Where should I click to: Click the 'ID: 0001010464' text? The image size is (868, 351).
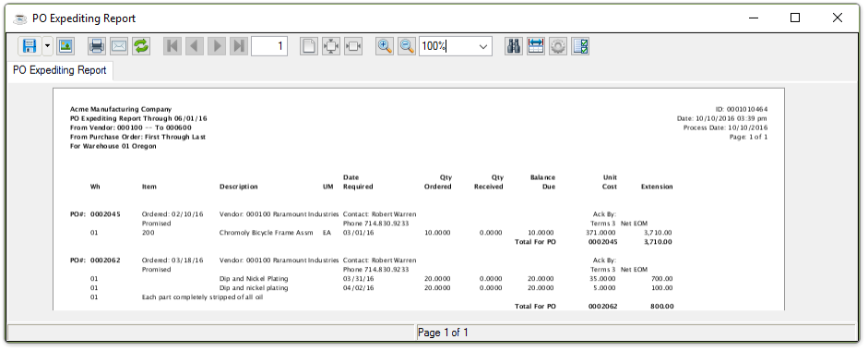tap(742, 109)
